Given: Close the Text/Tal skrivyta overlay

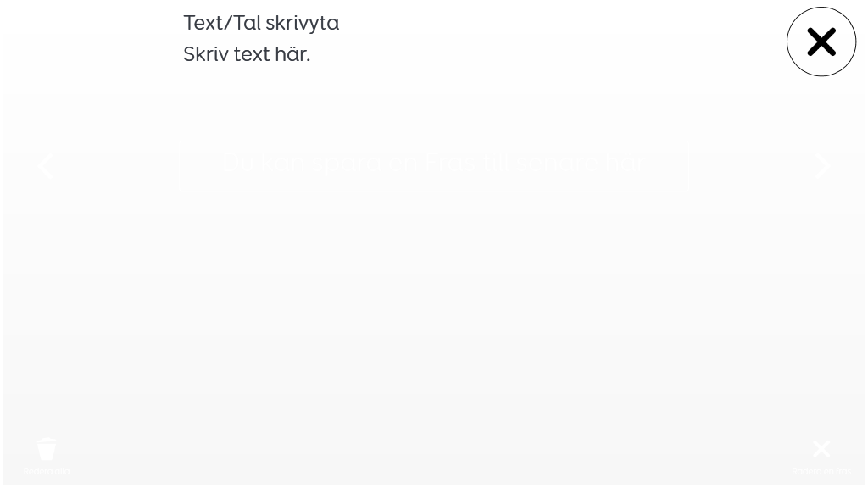Looking at the screenshot, I should [x=821, y=42].
